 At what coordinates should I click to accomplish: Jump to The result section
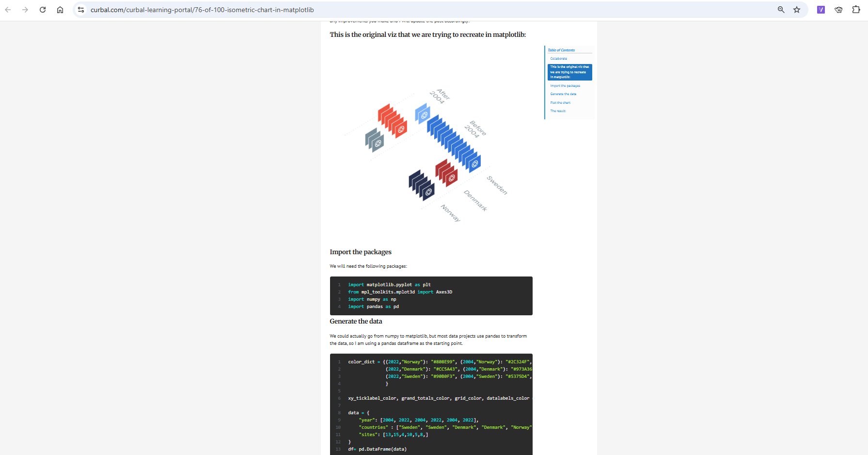pyautogui.click(x=558, y=111)
